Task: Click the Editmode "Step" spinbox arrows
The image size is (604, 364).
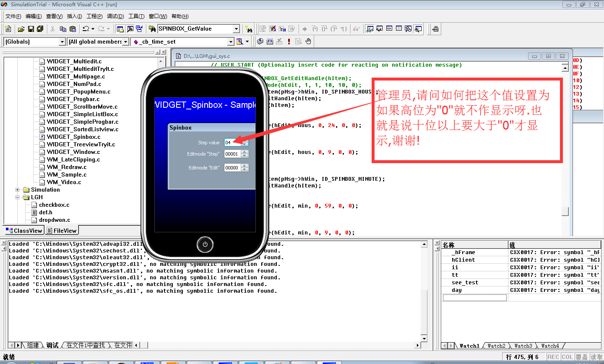Action: coord(245,154)
